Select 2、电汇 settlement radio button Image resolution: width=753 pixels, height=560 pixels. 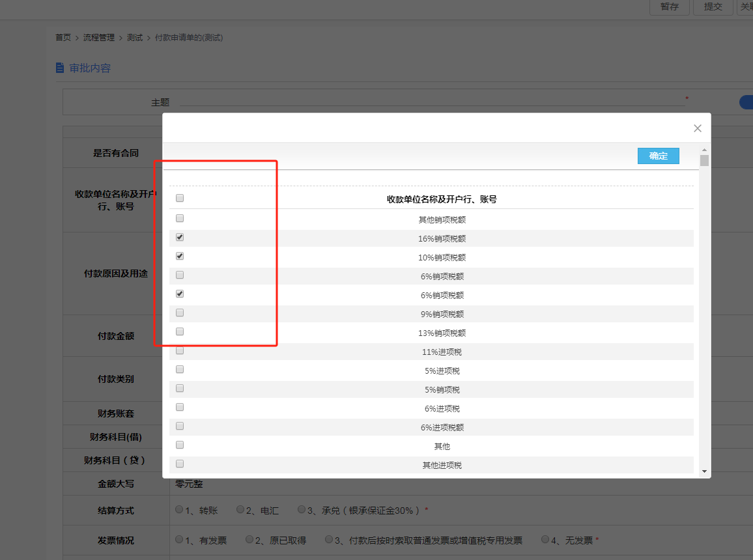[x=240, y=510]
